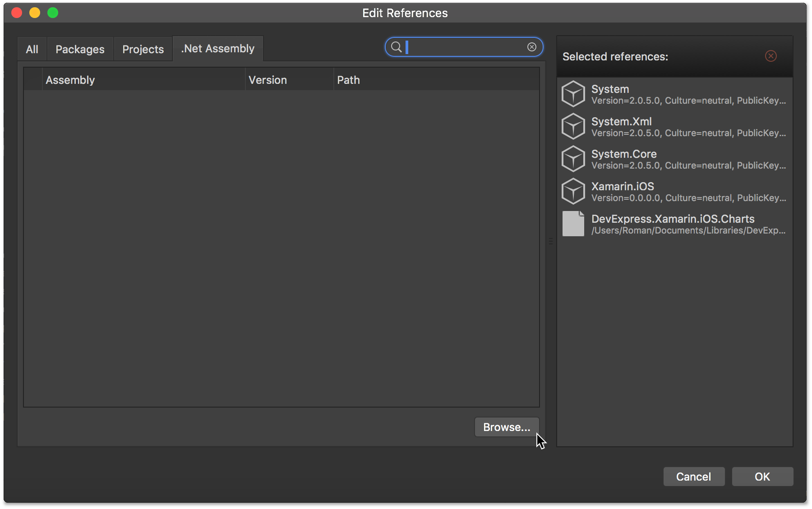The image size is (812, 509).
Task: Dismiss the dialog with Cancel
Action: [x=694, y=477]
